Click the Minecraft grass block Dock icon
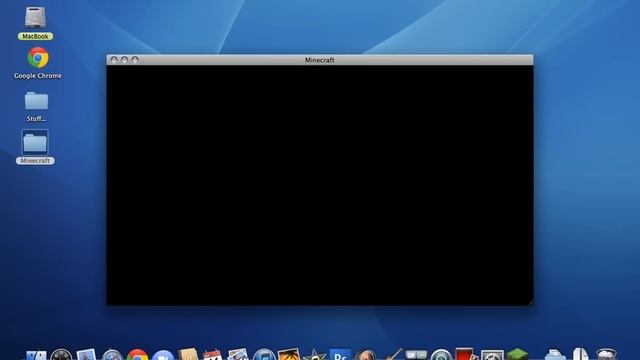 tap(518, 354)
